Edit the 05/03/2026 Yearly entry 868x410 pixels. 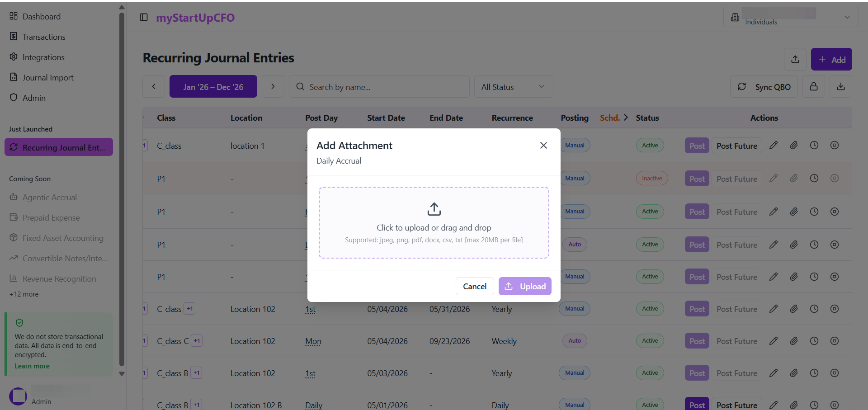774,373
